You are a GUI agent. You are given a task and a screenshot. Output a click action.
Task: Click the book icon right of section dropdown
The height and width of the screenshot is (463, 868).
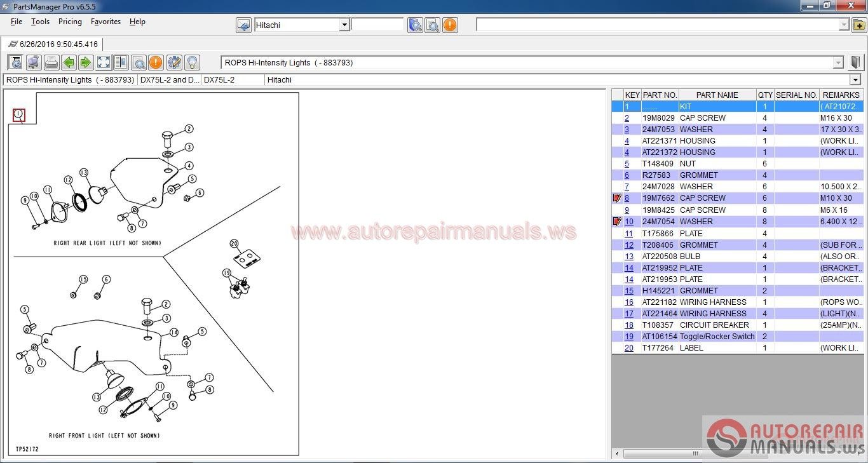pos(855,62)
